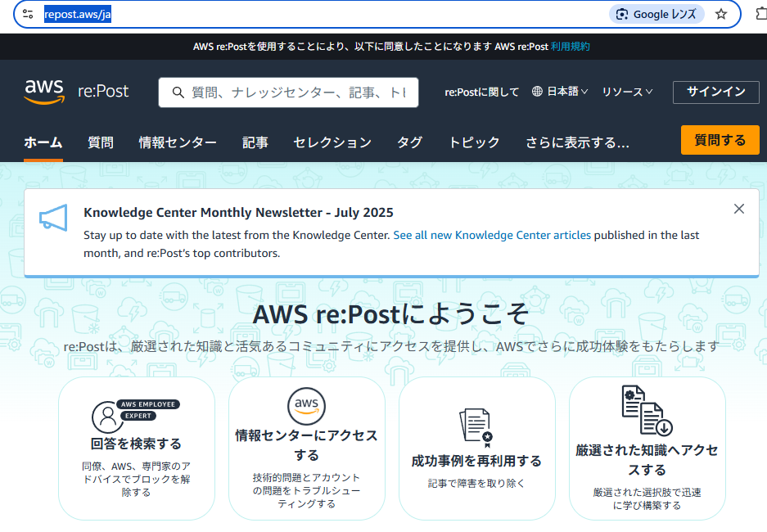Viewport: 767px width, 532px height.
Task: Click the AWS re:Postにようこそ heading
Action: [390, 314]
